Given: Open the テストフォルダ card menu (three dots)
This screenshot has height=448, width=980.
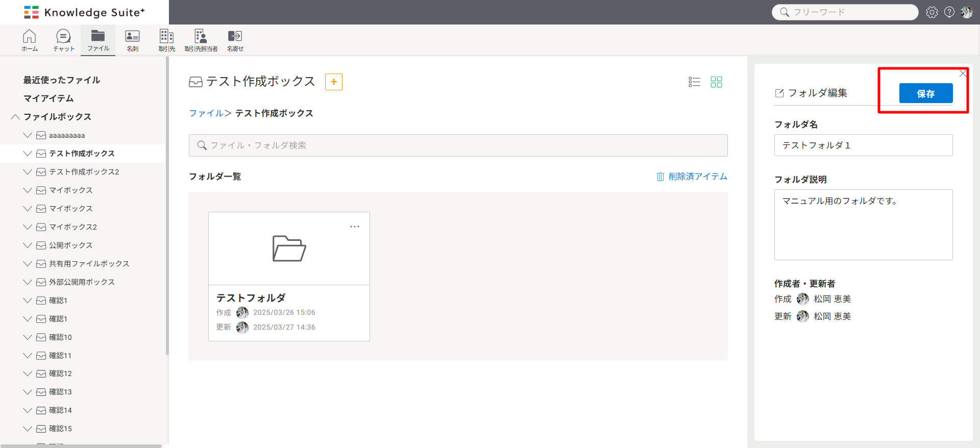Looking at the screenshot, I should [x=355, y=227].
